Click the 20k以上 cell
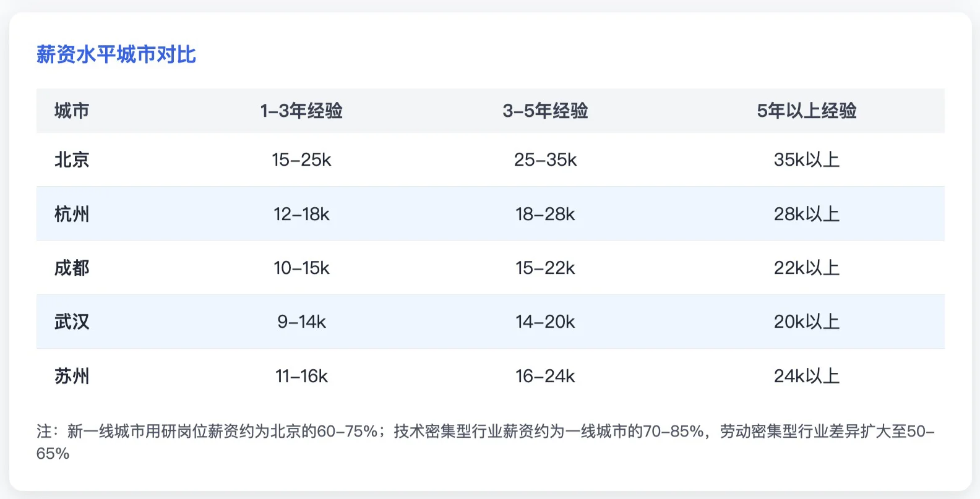 point(807,322)
